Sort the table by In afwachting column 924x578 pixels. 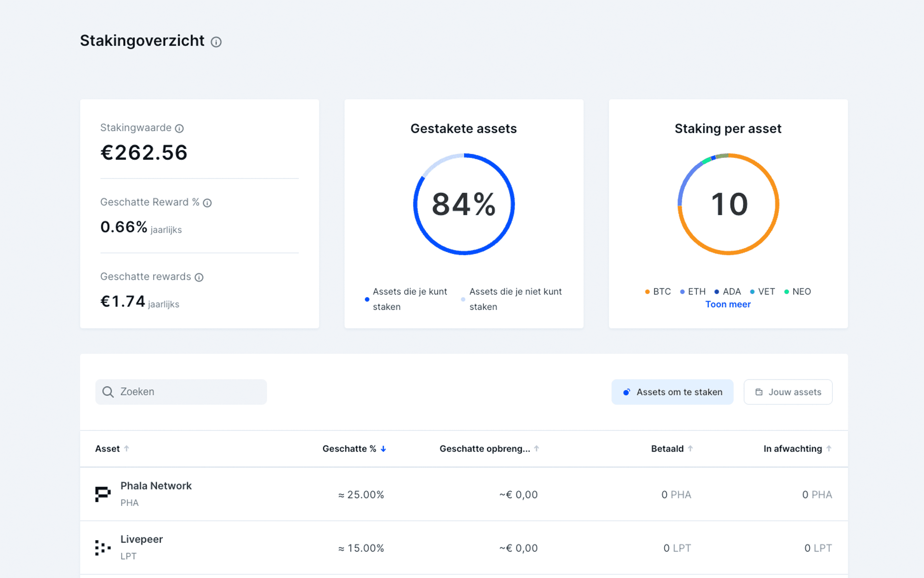[x=797, y=449]
